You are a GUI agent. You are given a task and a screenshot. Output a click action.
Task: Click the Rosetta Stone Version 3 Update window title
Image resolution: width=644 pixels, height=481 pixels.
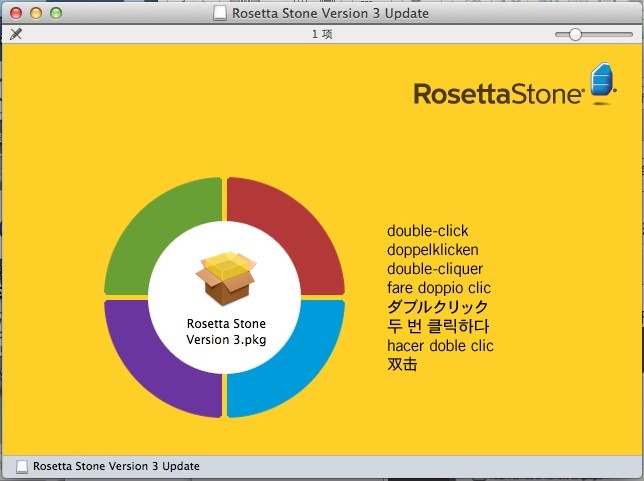click(x=330, y=14)
